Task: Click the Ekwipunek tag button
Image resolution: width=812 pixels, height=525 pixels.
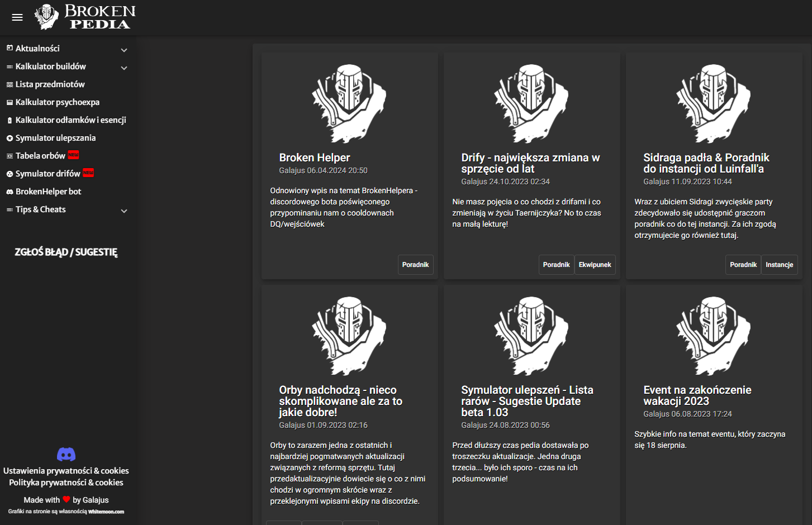Action: 595,265
